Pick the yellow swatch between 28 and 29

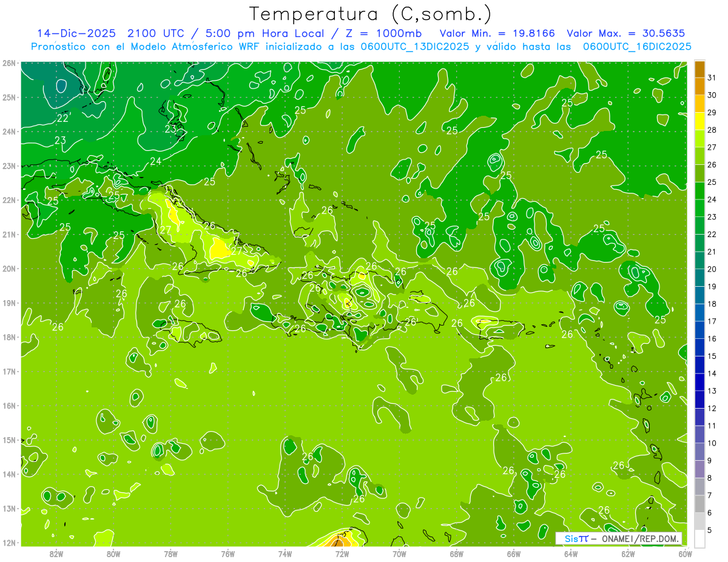pyautogui.click(x=699, y=121)
